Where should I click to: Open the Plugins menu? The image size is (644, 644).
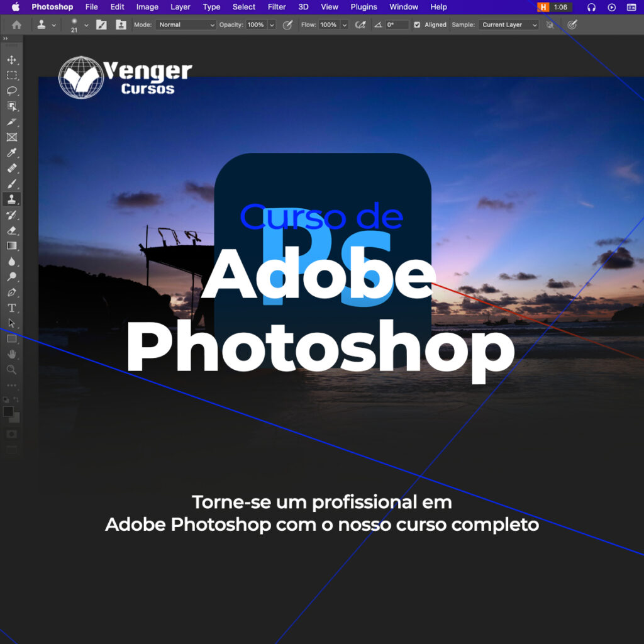pos(364,7)
